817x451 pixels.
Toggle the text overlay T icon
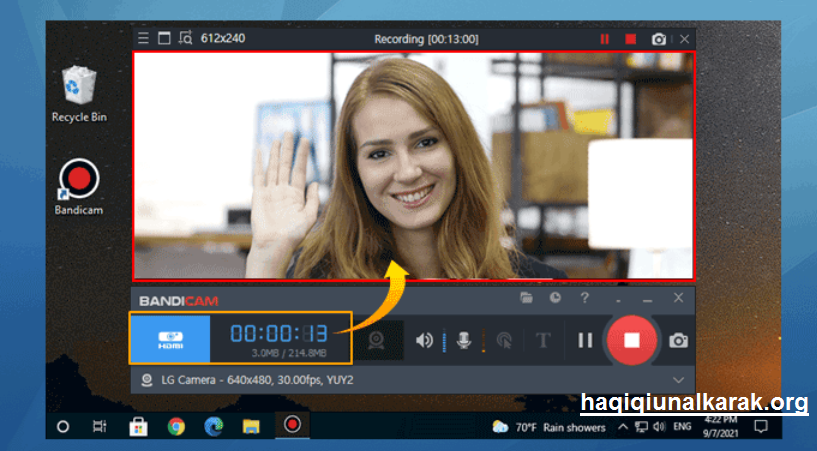click(x=543, y=341)
